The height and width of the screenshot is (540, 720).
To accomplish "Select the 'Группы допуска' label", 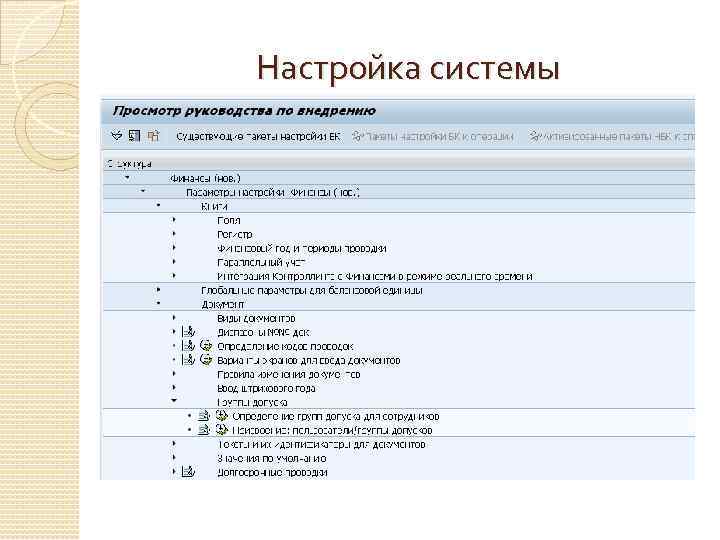I will coord(252,403).
